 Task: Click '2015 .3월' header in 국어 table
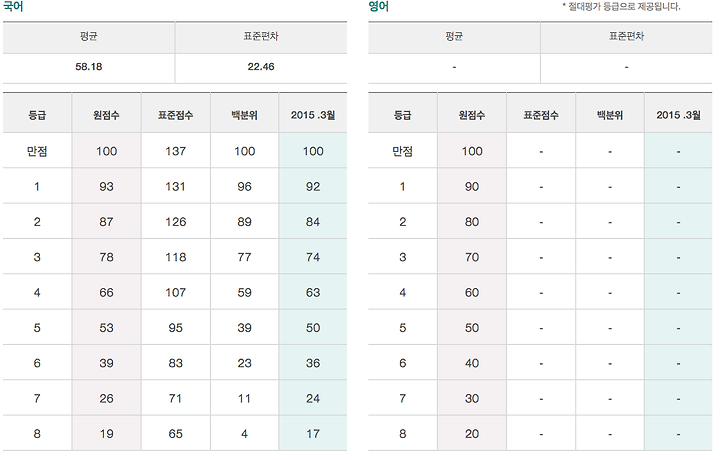point(313,115)
